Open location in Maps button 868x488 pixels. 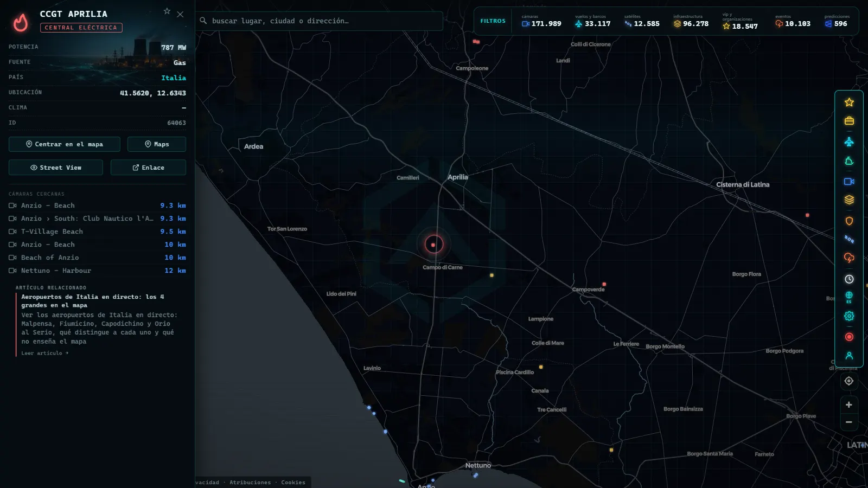157,144
